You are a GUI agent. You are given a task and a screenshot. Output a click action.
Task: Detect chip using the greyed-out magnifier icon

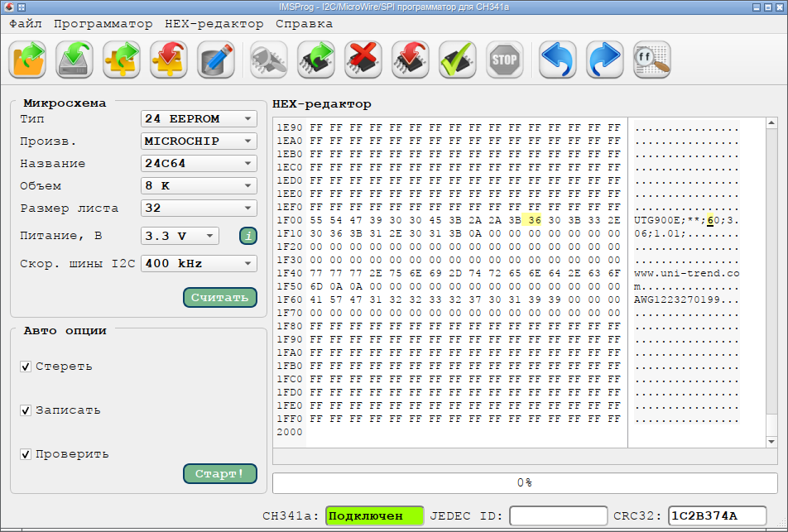(x=269, y=60)
